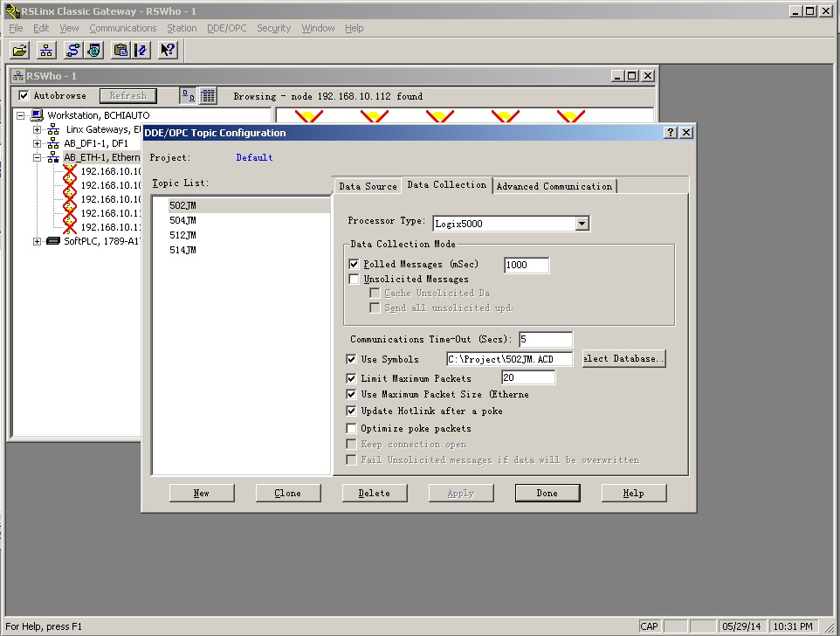Click the Default project link

[254, 157]
